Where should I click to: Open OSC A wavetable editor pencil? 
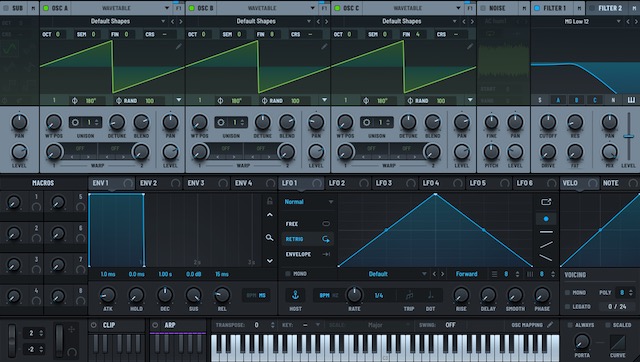[x=178, y=47]
